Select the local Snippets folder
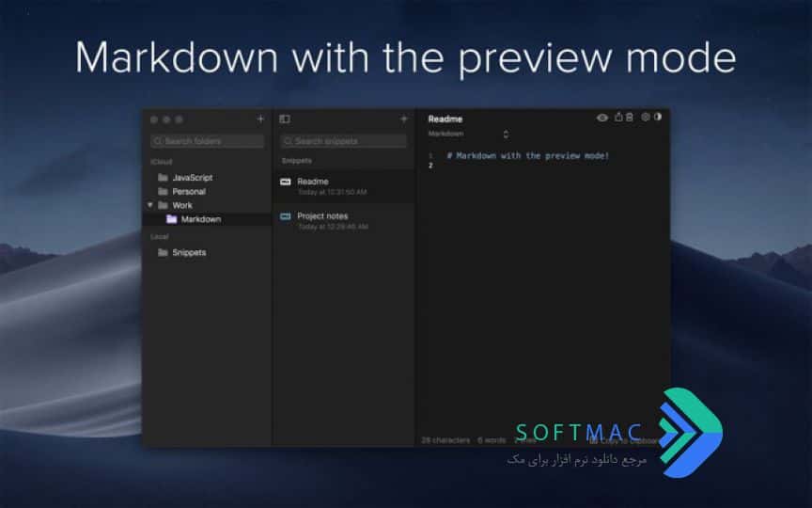This screenshot has width=812, height=508. point(207,252)
